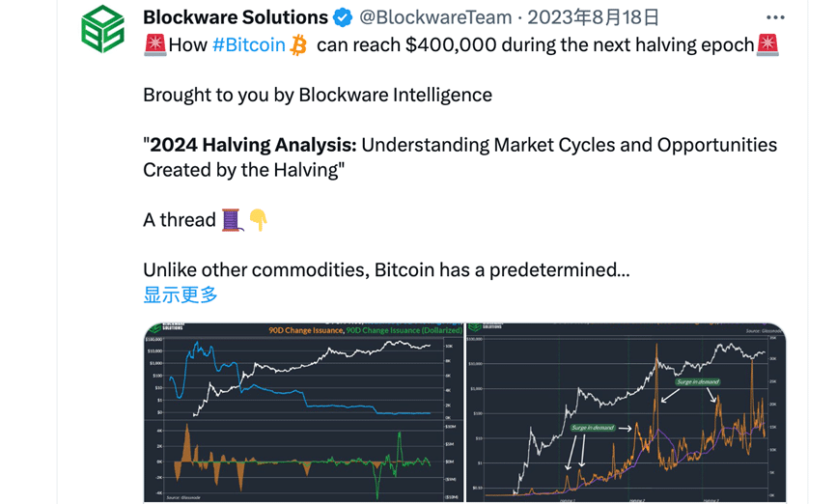Click the thread spool emoji
Viewport: 836px width, 504px height.
click(231, 220)
